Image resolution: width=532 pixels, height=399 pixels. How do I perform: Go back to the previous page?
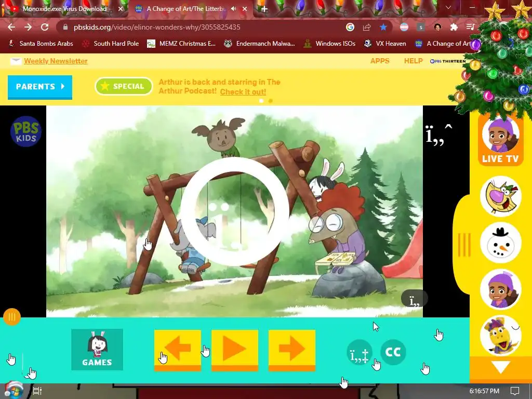[11, 27]
